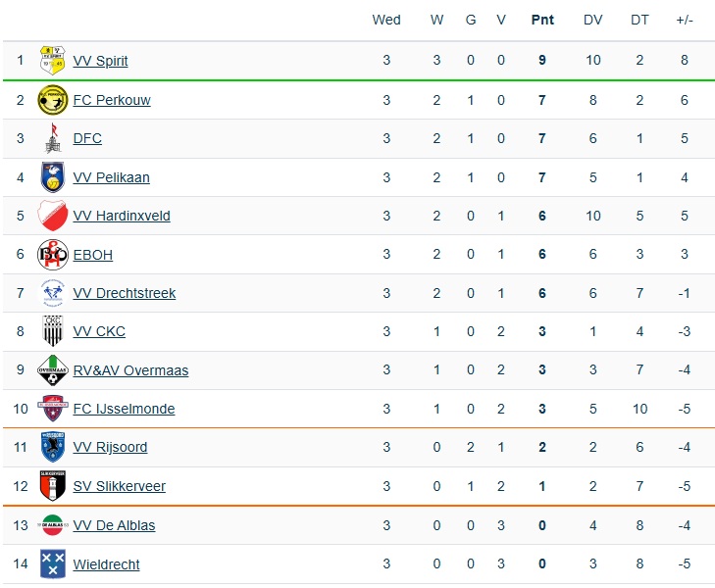The width and height of the screenshot is (715, 588).
Task: Click the VV Pelikaan club crest
Action: [52, 177]
